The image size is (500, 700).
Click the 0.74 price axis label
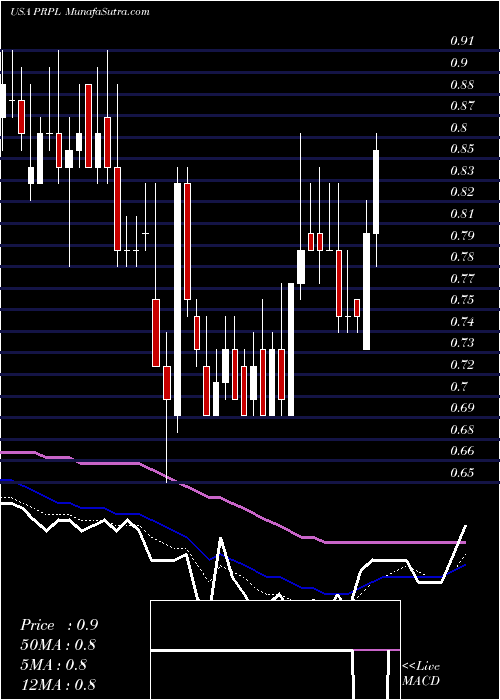[x=462, y=321]
